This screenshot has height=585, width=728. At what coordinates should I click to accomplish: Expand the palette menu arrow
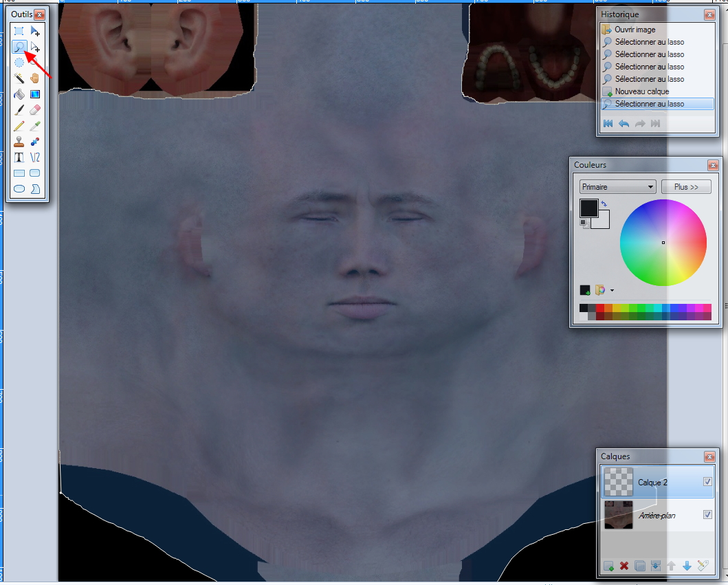(x=612, y=291)
